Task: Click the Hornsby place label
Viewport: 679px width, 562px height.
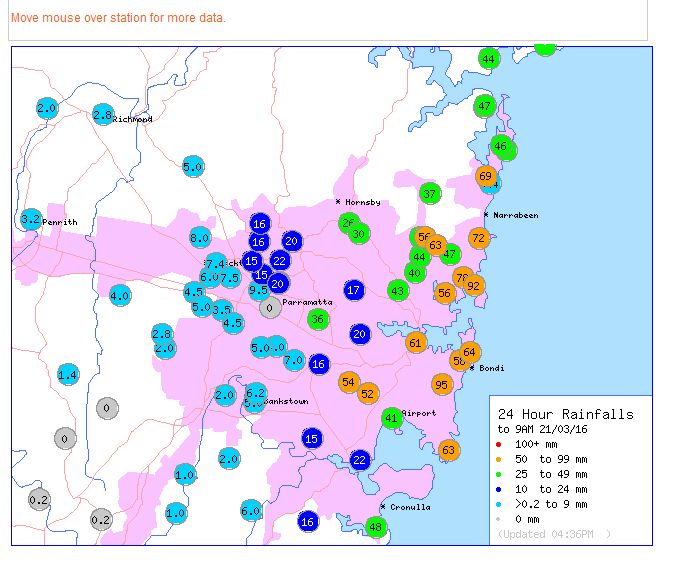Action: (362, 202)
